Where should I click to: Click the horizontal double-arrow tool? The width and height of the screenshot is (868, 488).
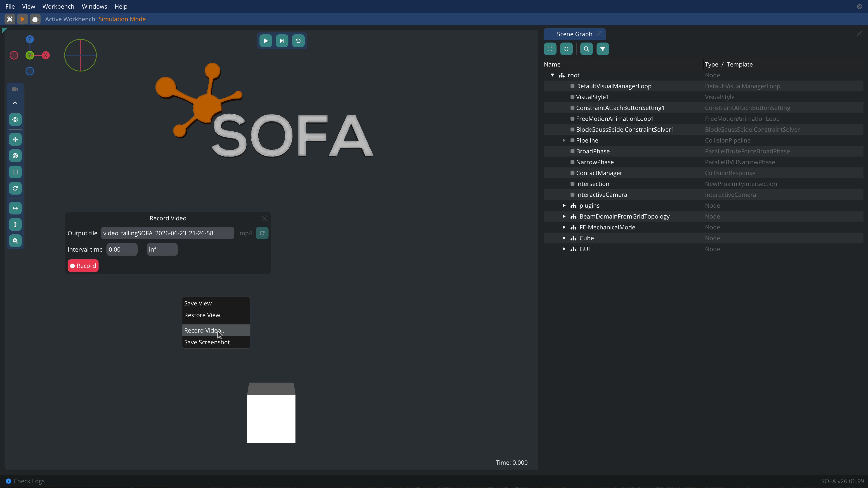point(15,208)
